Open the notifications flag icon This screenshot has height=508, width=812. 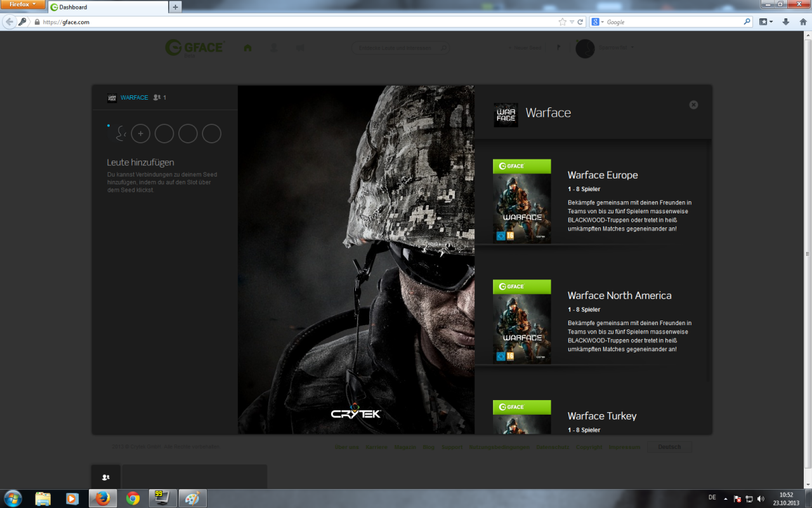click(x=558, y=48)
